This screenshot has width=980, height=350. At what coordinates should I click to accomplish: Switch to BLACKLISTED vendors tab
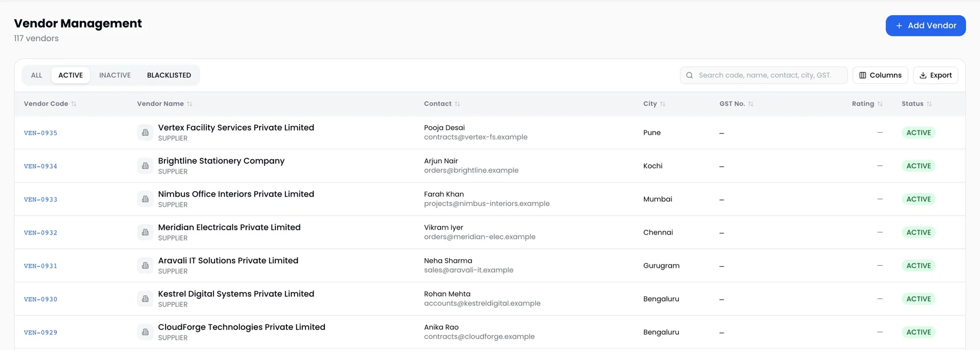pyautogui.click(x=169, y=75)
